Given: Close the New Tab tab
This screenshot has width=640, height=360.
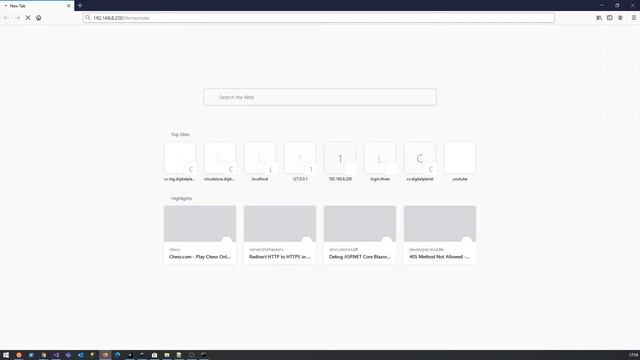Looking at the screenshot, I should point(69,6).
